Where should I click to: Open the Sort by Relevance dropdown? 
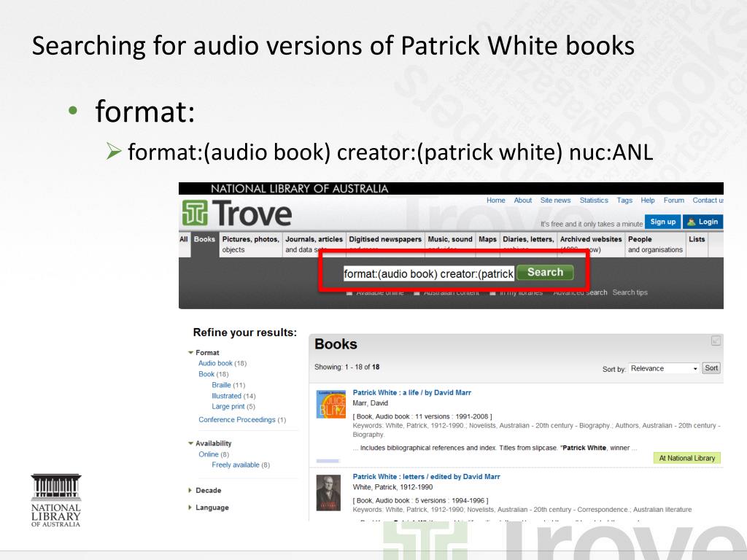pos(664,368)
